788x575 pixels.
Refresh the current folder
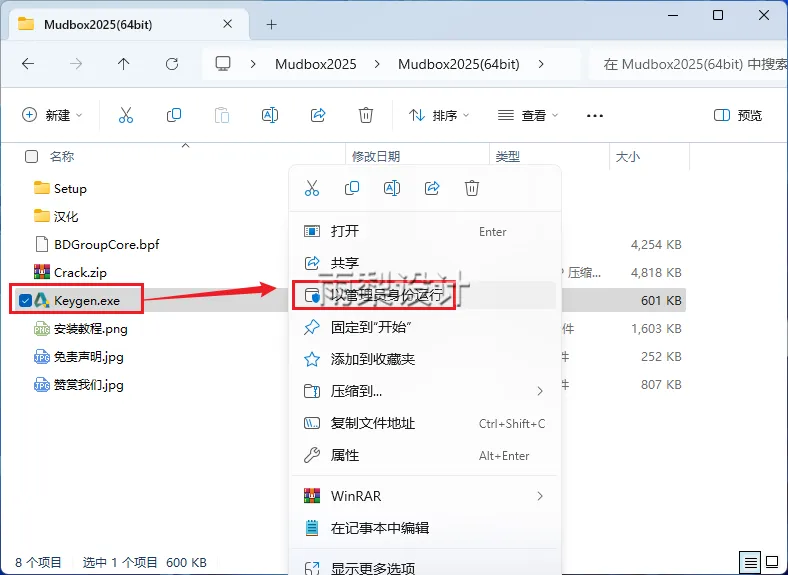coord(172,64)
